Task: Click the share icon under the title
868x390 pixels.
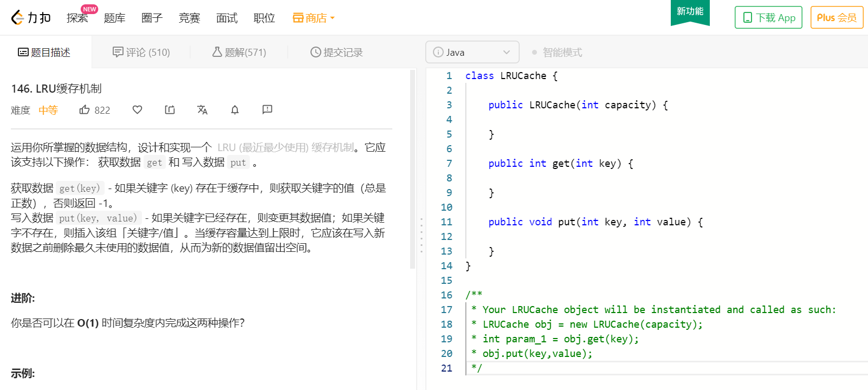Action: click(170, 110)
